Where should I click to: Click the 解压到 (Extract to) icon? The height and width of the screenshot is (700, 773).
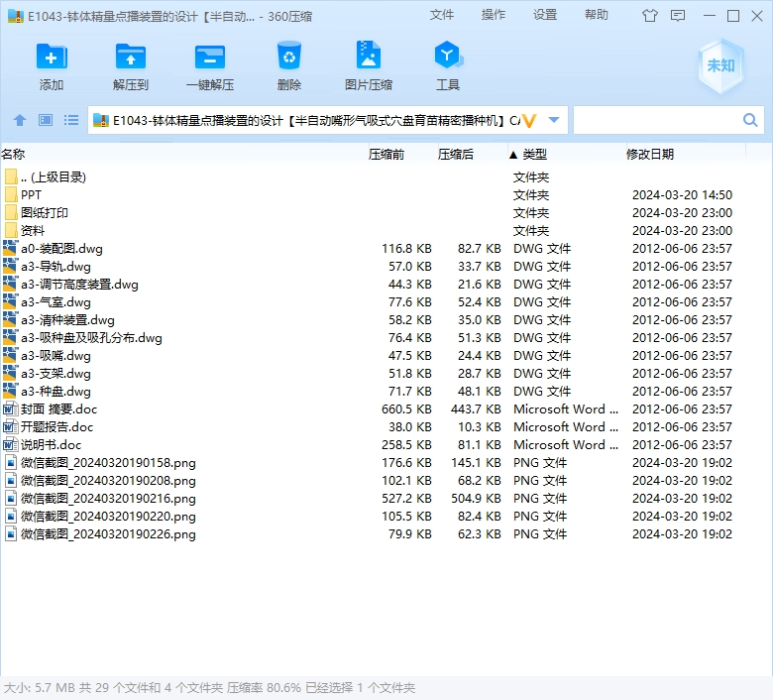click(130, 57)
